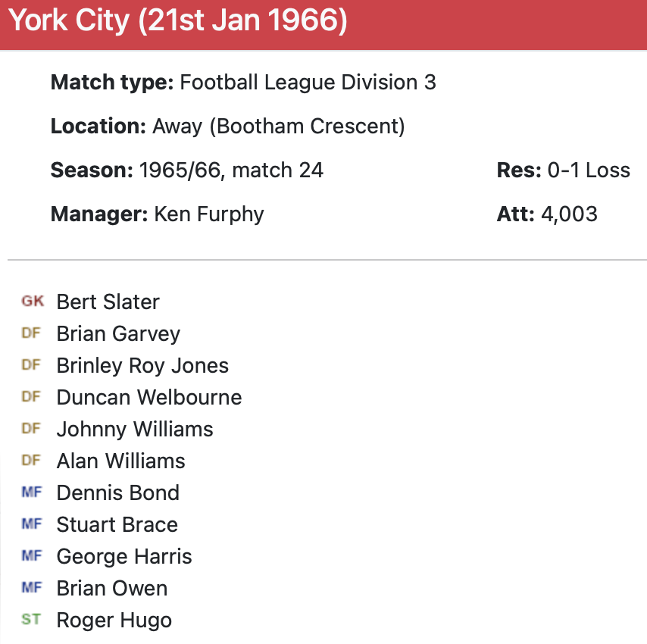Open Duncan Welbourne's profile
Screen dimensions: 647x644
pos(149,397)
